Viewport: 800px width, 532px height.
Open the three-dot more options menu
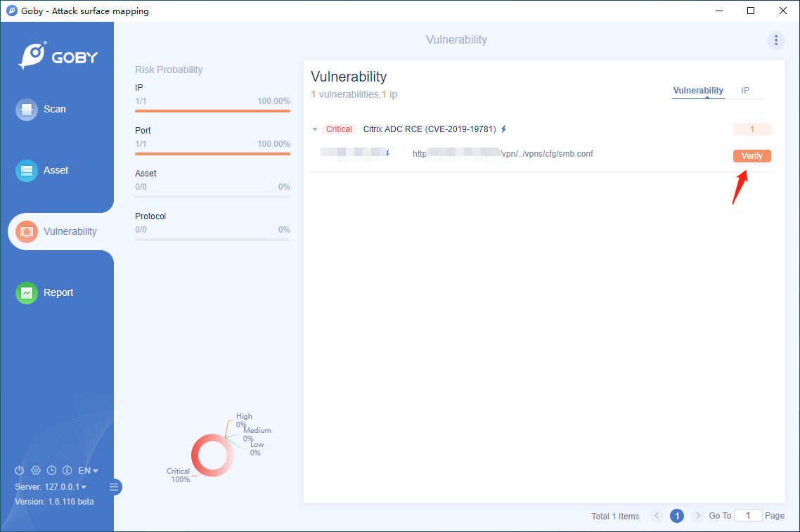[775, 40]
